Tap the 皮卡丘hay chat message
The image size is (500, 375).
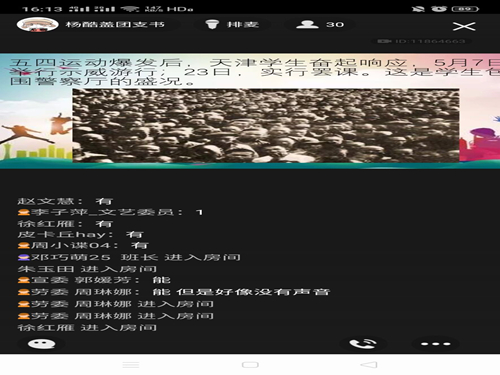click(x=80, y=234)
